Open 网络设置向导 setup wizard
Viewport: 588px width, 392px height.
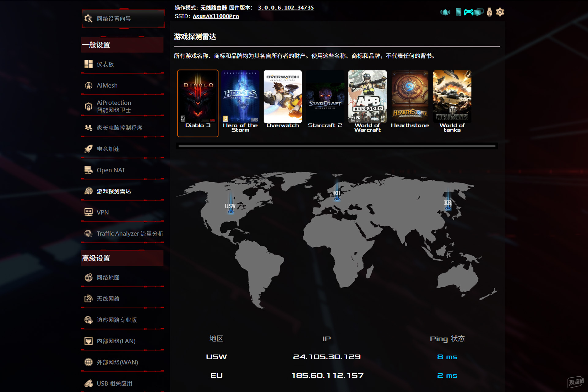(123, 19)
